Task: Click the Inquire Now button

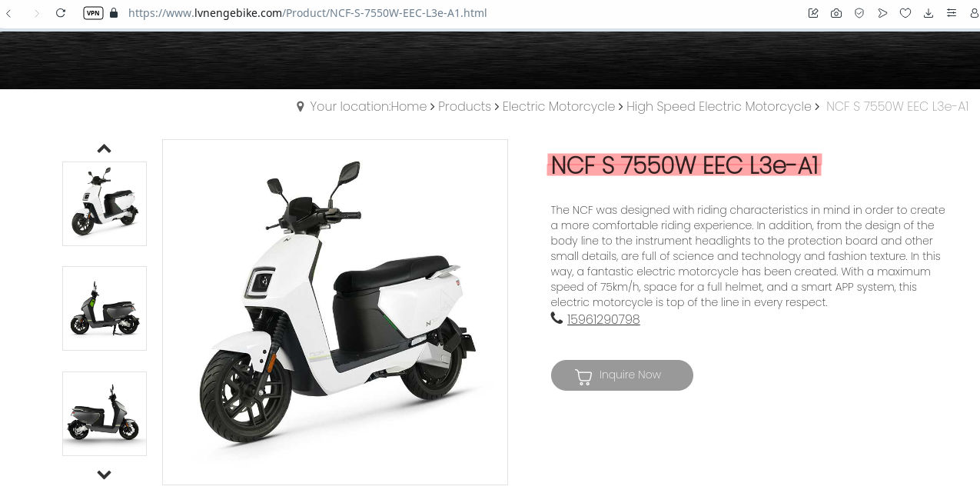Action: (x=622, y=375)
